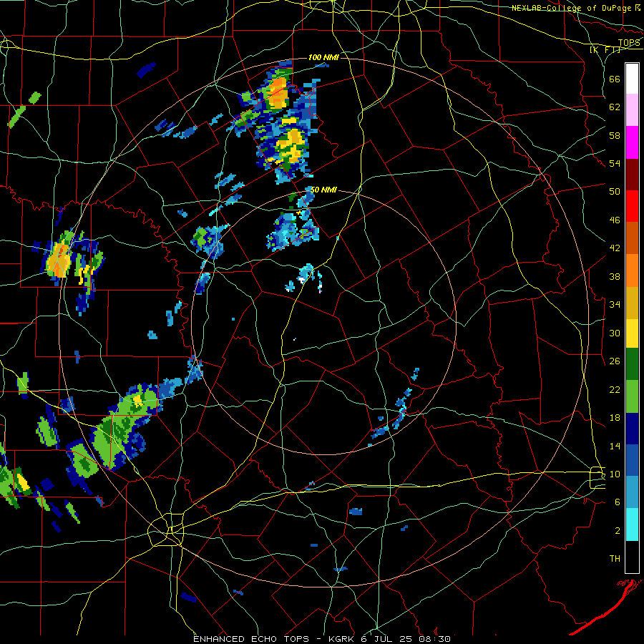Click legend value 42

coord(615,248)
